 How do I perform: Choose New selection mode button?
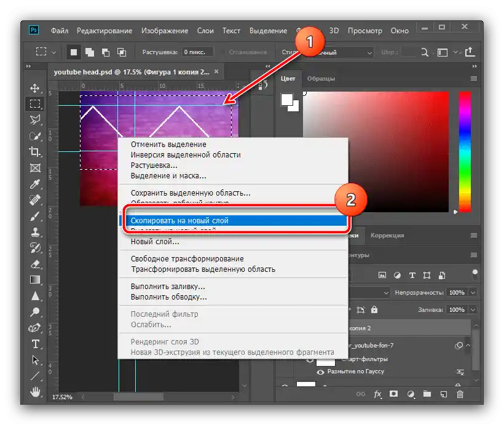click(74, 52)
